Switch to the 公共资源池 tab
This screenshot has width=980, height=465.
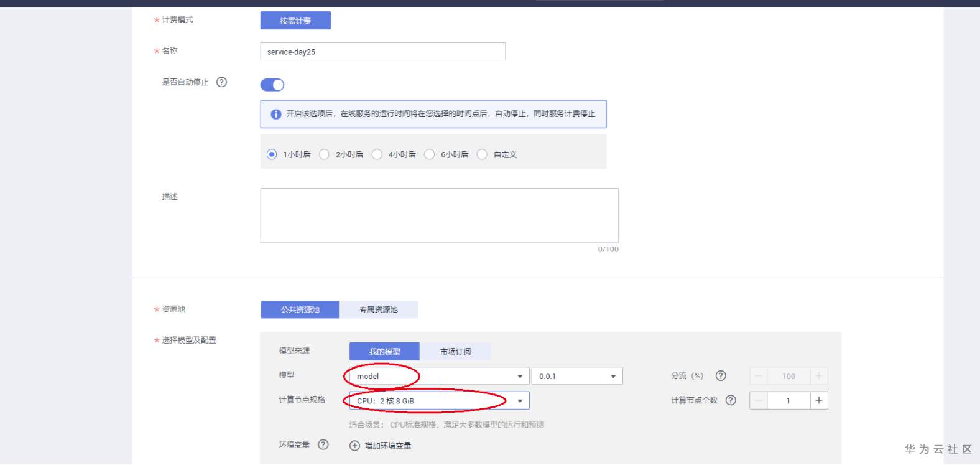[300, 309]
